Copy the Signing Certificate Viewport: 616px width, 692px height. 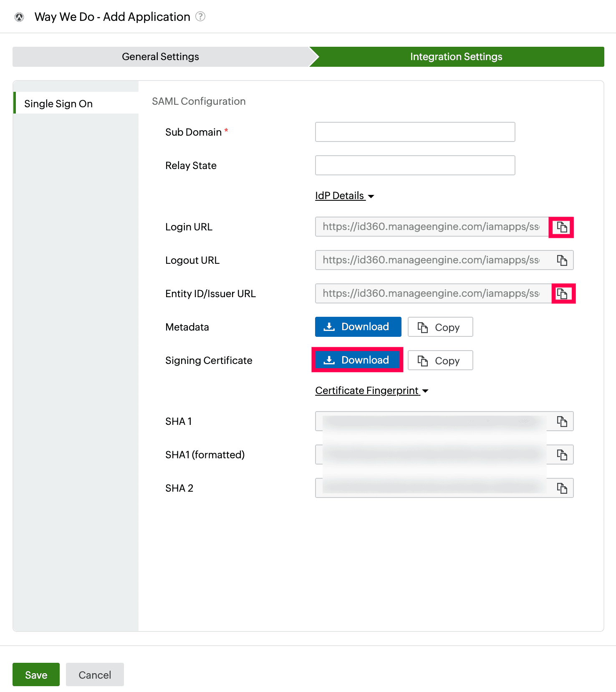(x=440, y=360)
